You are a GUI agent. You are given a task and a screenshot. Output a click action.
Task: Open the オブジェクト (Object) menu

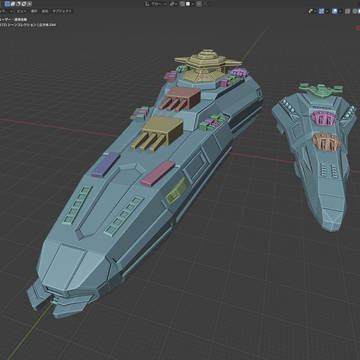[x=62, y=11]
